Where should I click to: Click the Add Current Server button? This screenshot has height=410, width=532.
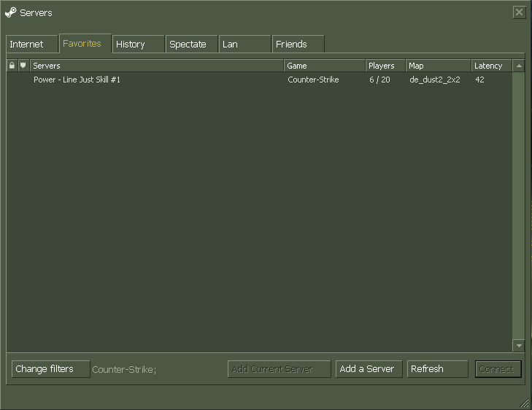pos(280,369)
